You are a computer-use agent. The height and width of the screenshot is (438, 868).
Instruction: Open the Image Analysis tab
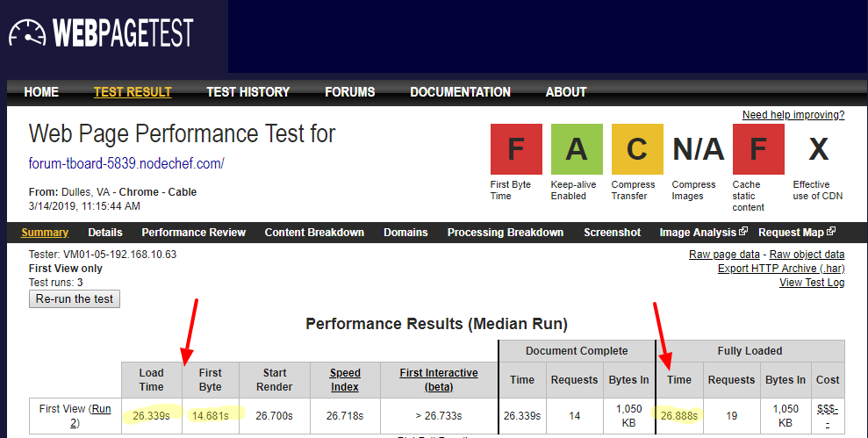tap(698, 233)
